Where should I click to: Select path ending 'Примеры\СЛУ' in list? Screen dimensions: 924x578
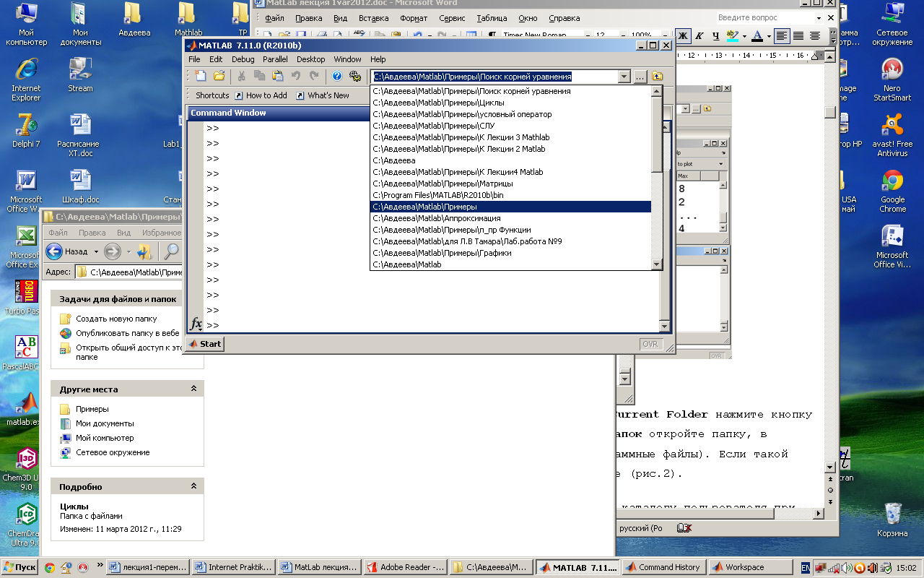pos(510,126)
